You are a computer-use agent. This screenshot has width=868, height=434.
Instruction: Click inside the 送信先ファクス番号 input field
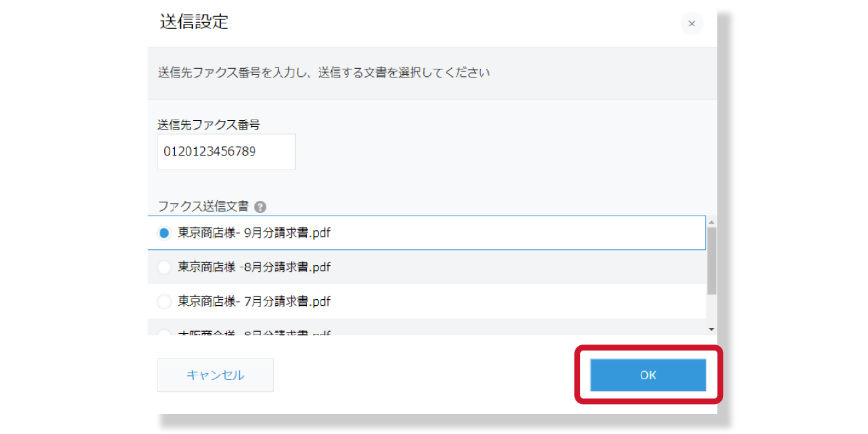(x=226, y=152)
